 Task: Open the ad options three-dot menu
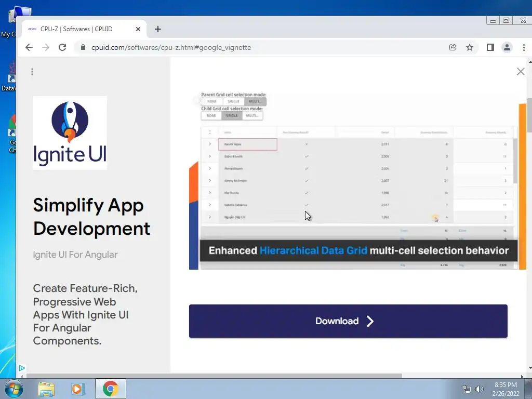(32, 72)
